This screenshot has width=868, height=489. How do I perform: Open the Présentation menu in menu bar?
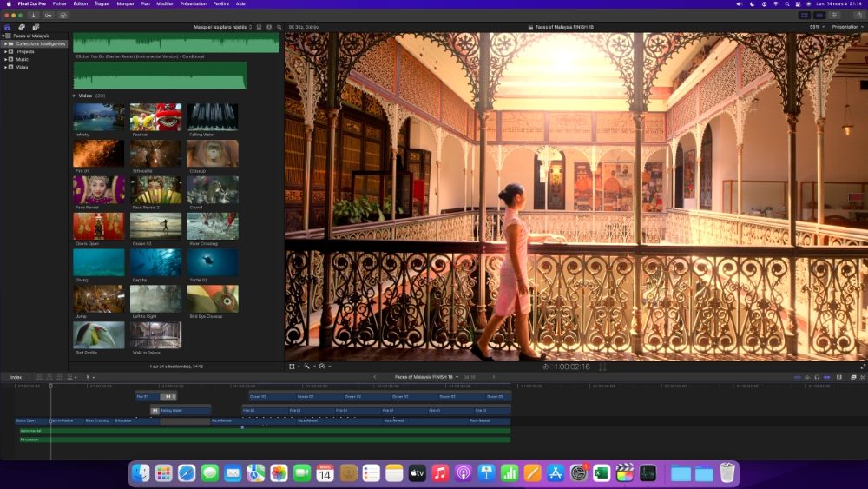(x=194, y=3)
